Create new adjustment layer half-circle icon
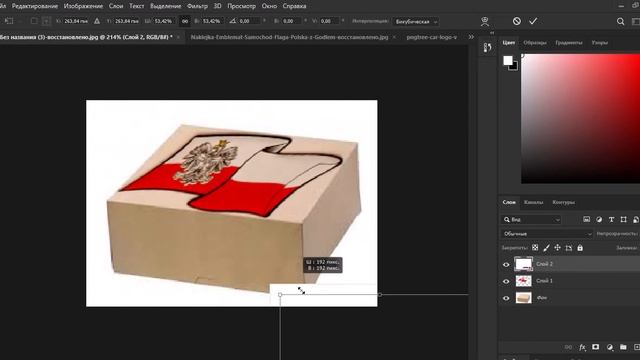Viewport: 640px width, 360px height. pyautogui.click(x=609, y=347)
